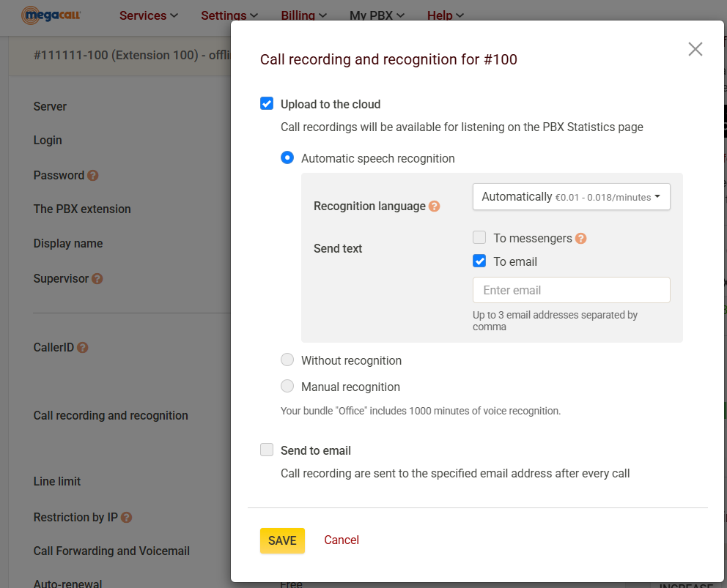Open the Settings menu

229,15
